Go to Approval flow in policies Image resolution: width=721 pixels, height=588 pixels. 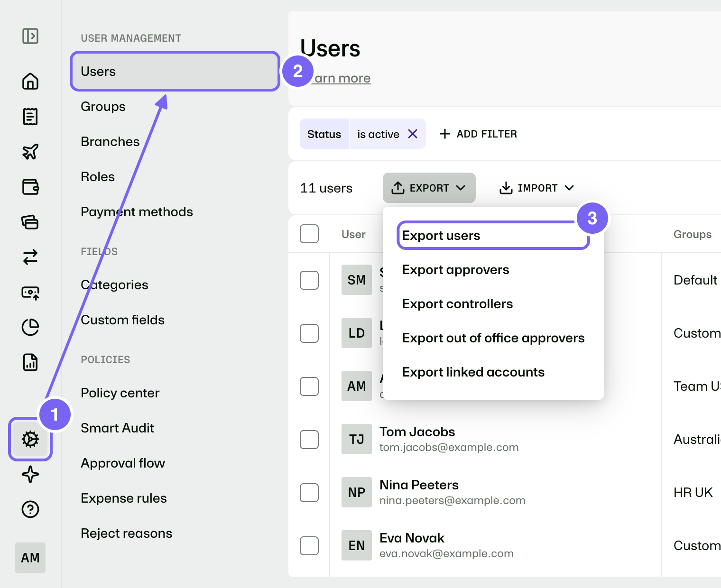123,463
